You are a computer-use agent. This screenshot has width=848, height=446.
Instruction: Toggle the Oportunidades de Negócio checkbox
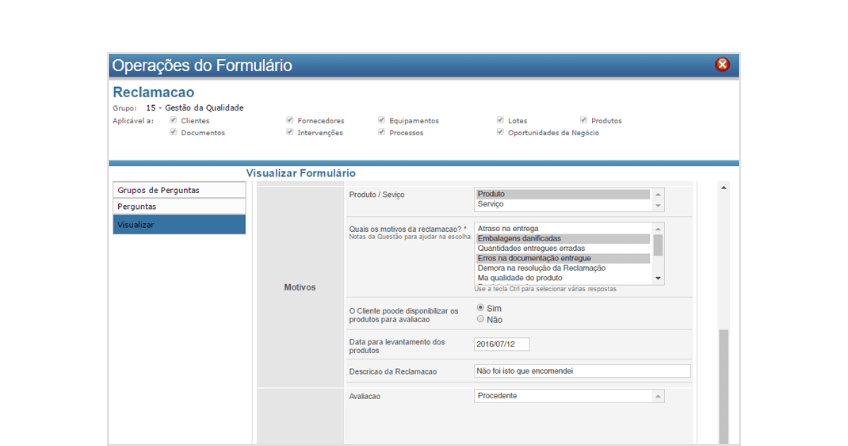point(500,132)
